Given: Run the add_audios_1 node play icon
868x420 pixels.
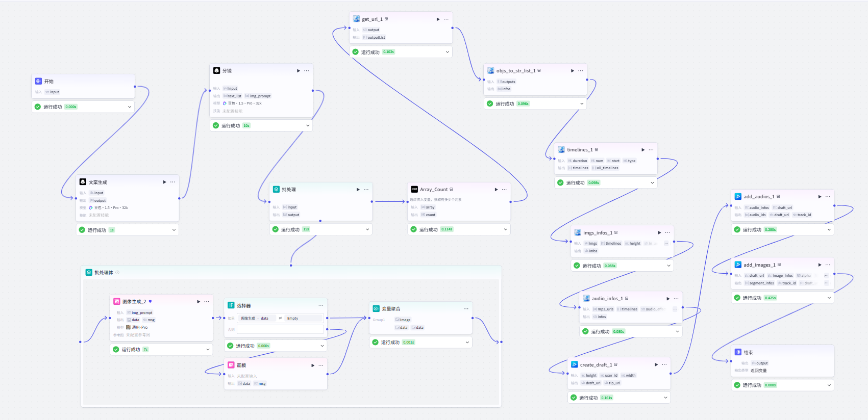Looking at the screenshot, I should click(820, 197).
